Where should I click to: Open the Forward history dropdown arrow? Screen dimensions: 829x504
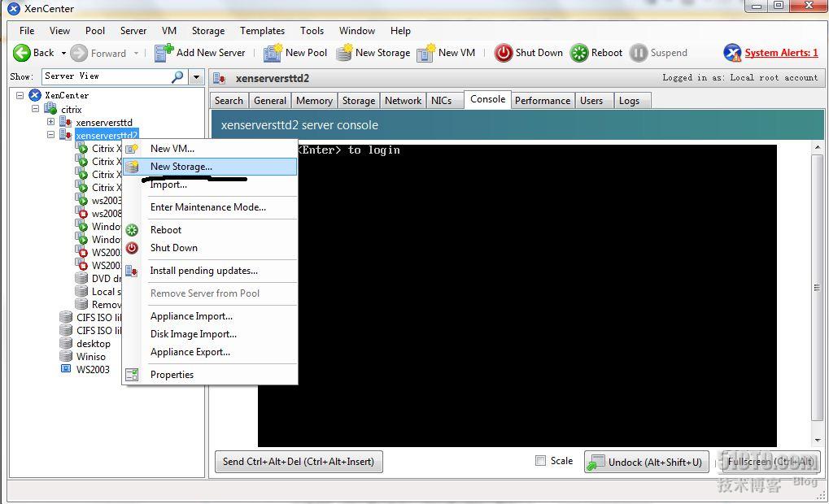pyautogui.click(x=136, y=54)
